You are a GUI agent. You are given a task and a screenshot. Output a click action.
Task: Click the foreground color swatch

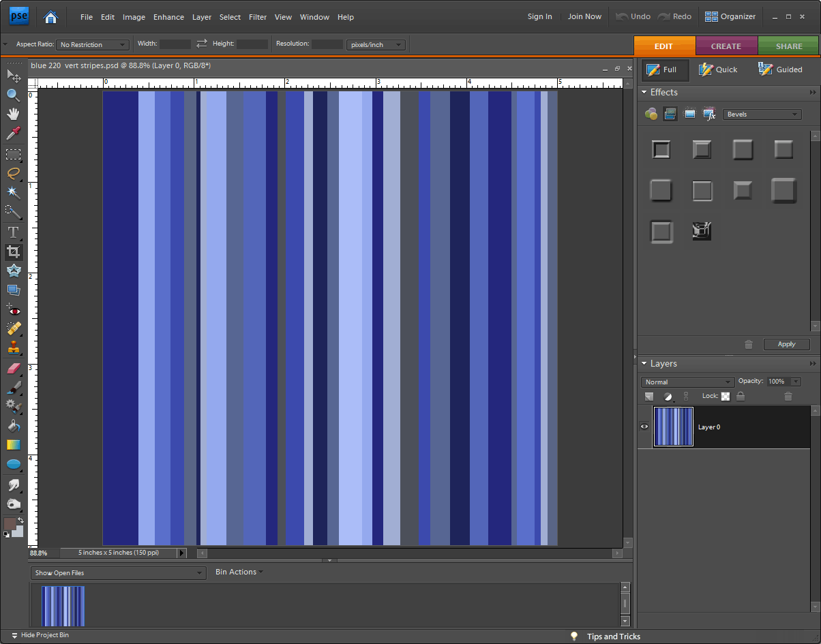[10, 523]
